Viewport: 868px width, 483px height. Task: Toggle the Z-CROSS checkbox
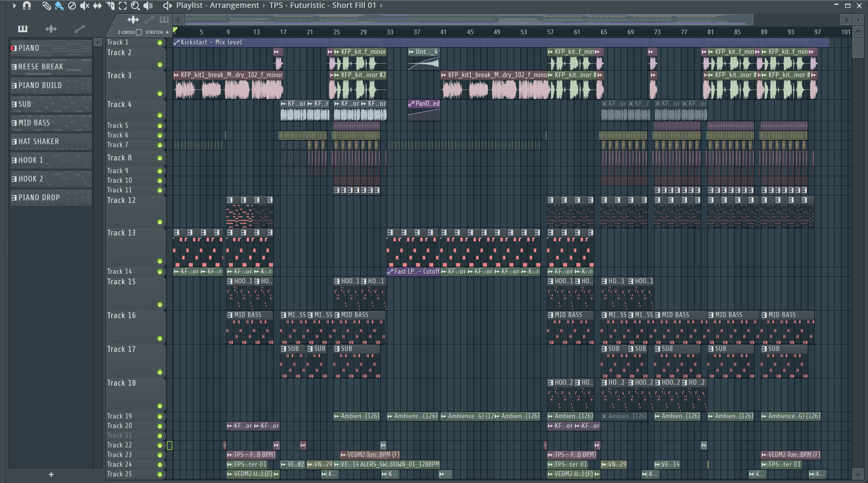tap(139, 32)
